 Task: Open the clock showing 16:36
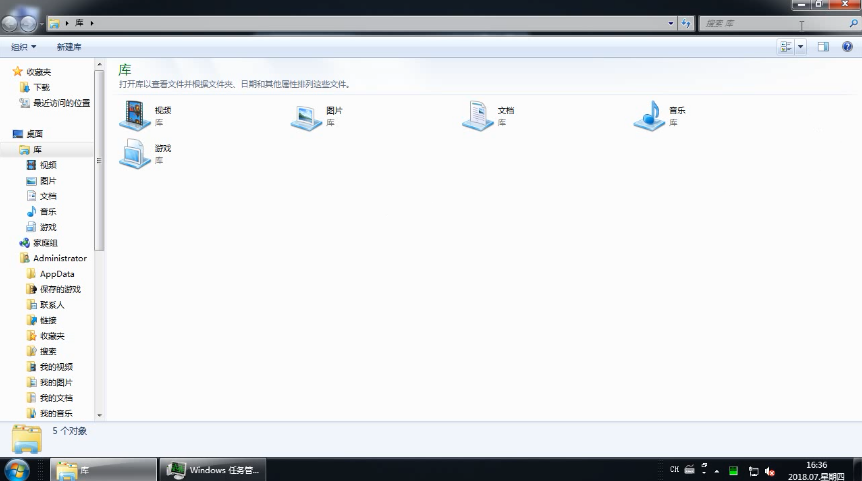(816, 471)
